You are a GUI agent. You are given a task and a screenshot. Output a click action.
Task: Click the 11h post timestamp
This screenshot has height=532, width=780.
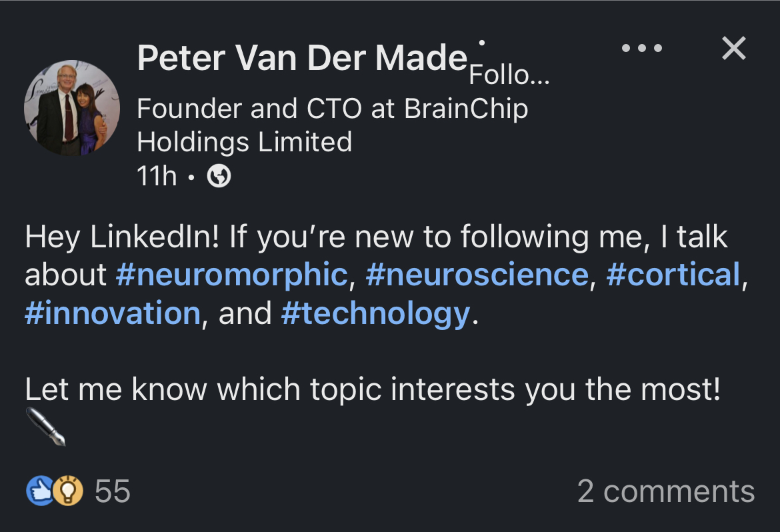157,176
